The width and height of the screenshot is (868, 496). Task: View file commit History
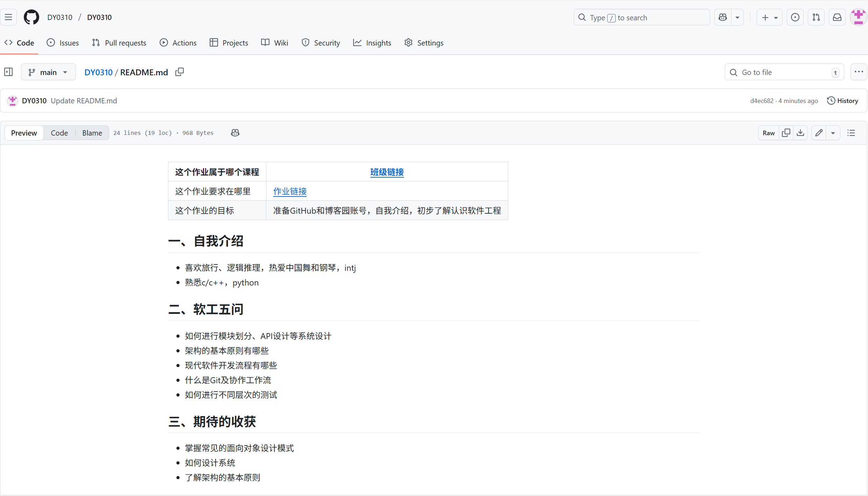(843, 101)
